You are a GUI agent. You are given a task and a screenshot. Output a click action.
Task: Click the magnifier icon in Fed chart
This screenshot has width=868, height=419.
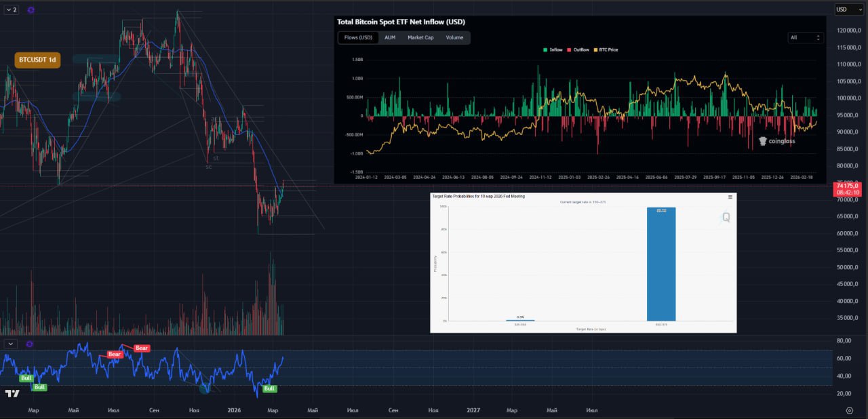point(726,218)
